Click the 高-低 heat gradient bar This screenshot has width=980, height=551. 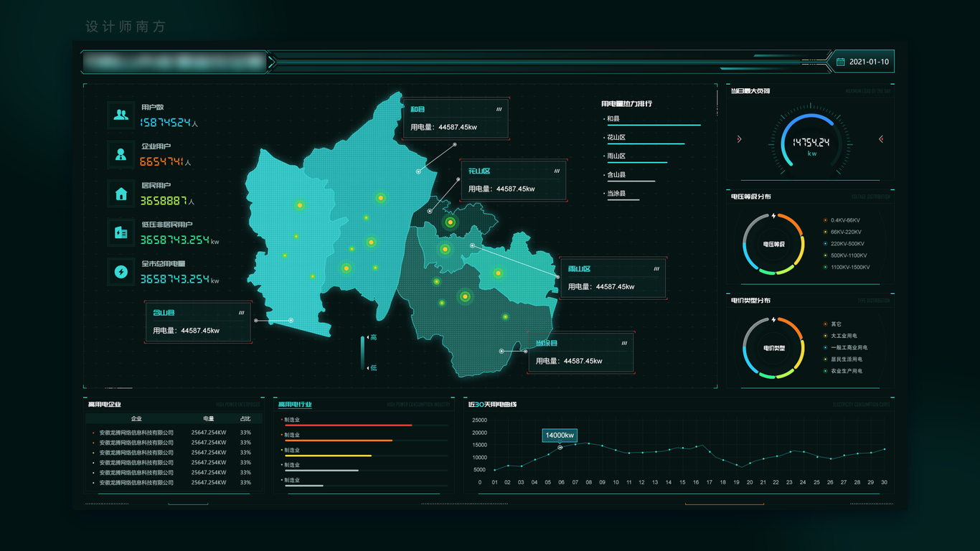tap(363, 353)
